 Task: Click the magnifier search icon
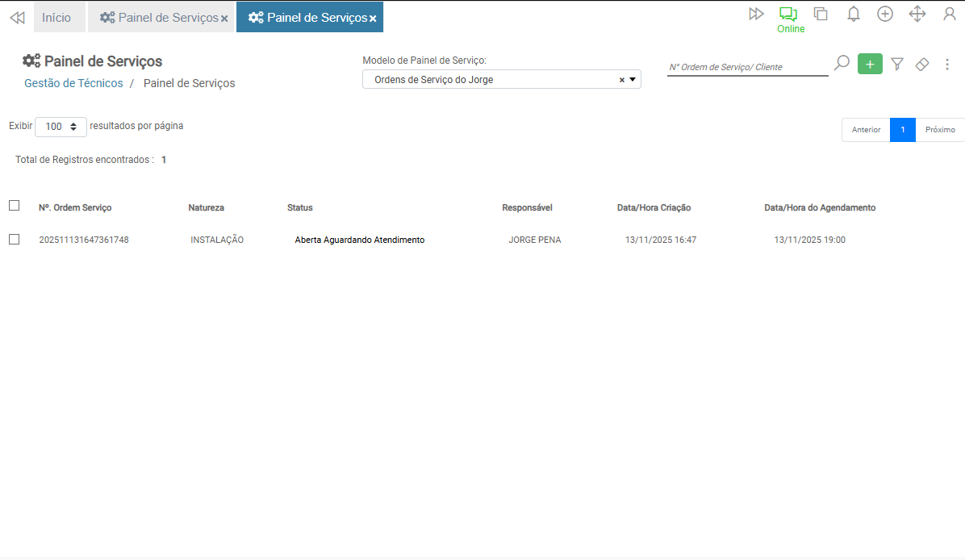[x=842, y=63]
